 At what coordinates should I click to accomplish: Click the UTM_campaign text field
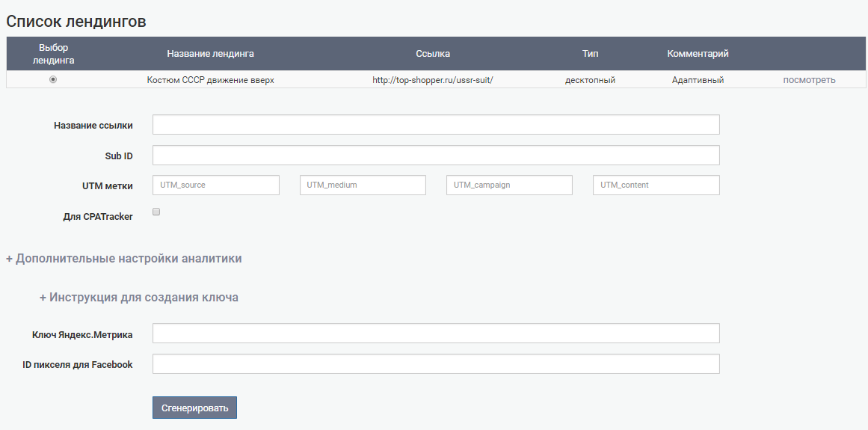(509, 185)
